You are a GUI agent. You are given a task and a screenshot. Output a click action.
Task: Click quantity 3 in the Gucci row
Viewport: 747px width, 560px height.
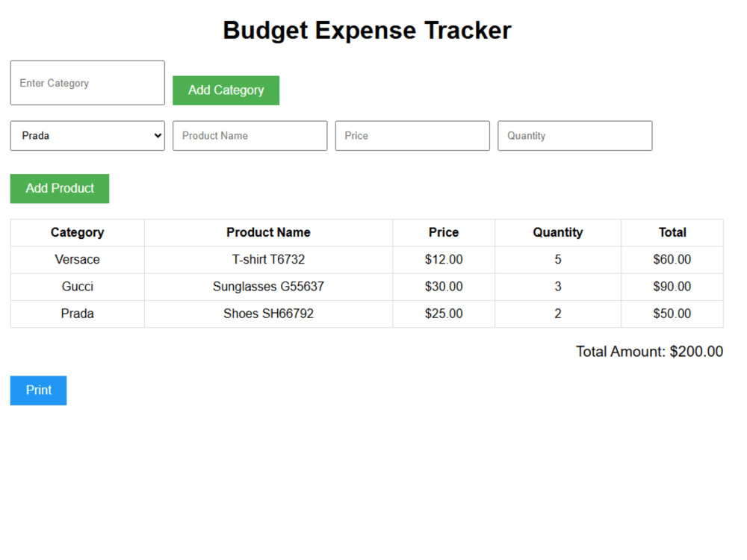click(x=558, y=287)
